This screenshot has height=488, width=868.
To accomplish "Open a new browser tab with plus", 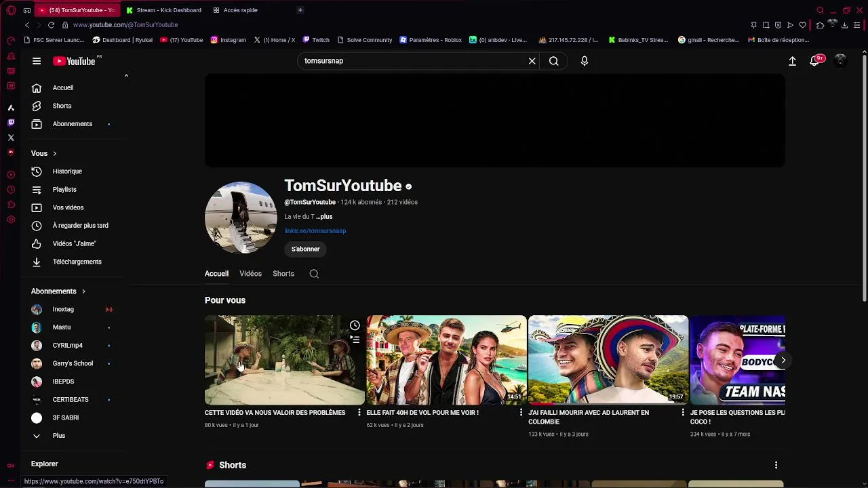I will 300,10.
